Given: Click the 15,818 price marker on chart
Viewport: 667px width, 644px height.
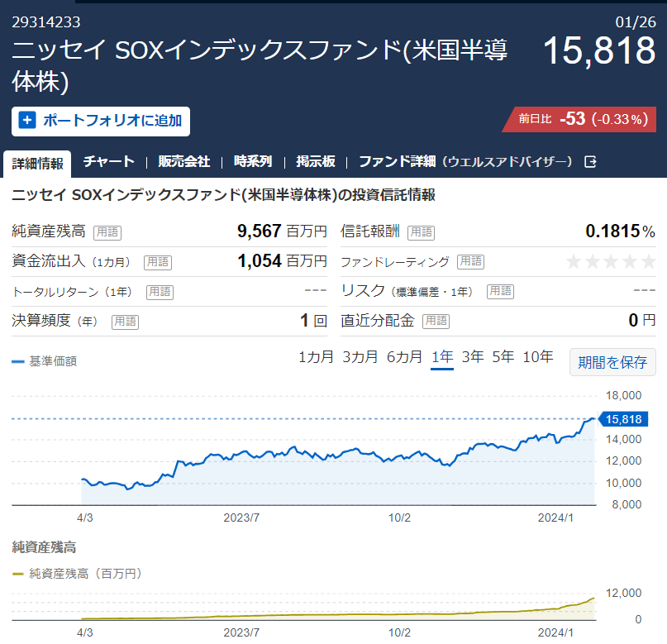Looking at the screenshot, I should pos(623,419).
